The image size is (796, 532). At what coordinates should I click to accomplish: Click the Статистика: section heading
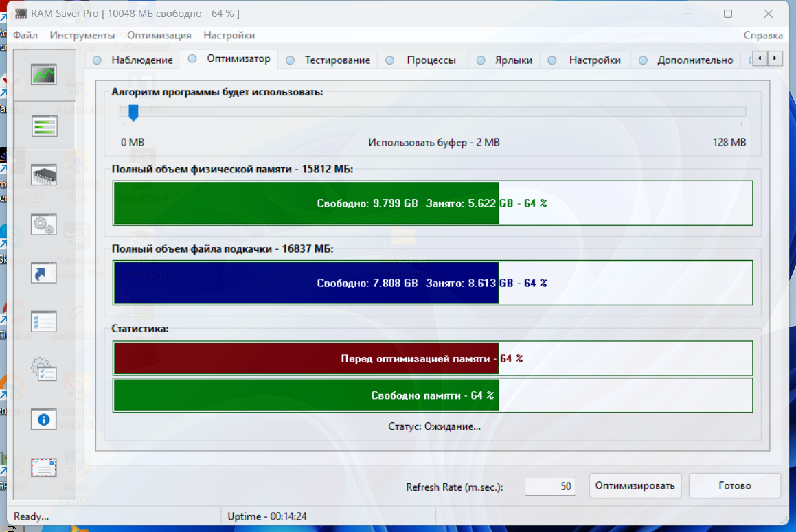[140, 328]
